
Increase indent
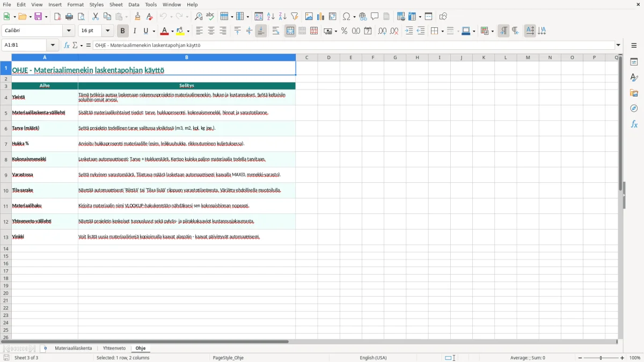(x=409, y=31)
